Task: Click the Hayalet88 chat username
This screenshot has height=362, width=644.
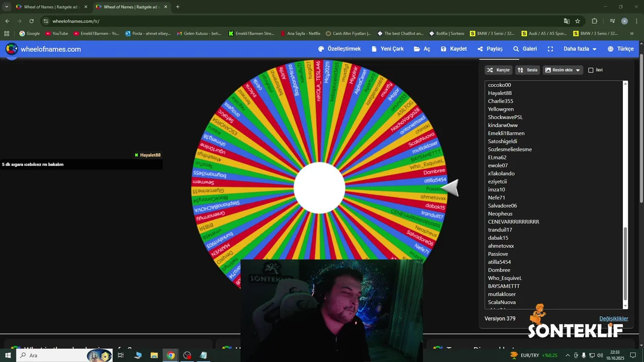Action: (x=150, y=155)
